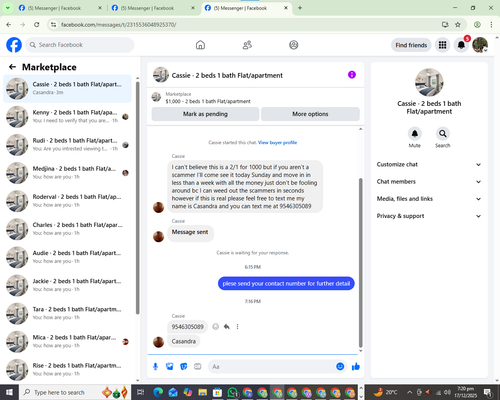Expand the Privacy & support section
The width and height of the screenshot is (500, 400).
click(429, 216)
